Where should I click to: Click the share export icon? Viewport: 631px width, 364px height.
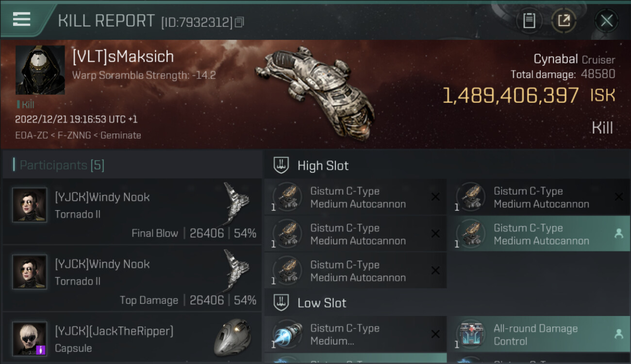[x=564, y=21]
